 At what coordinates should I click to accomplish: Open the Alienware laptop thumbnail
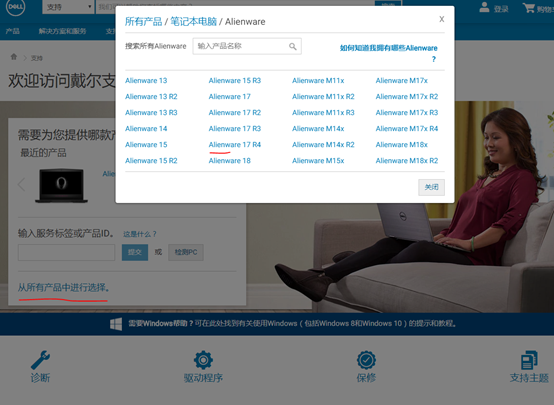point(61,185)
